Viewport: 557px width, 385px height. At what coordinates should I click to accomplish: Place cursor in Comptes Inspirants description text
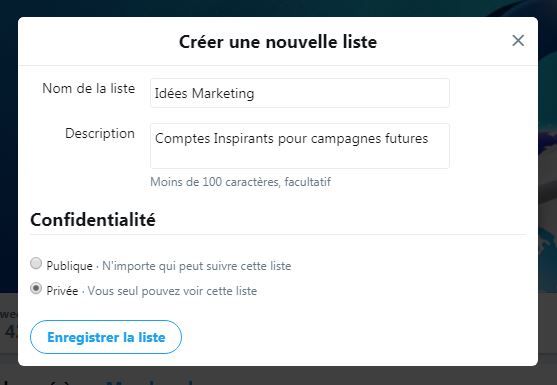point(291,139)
